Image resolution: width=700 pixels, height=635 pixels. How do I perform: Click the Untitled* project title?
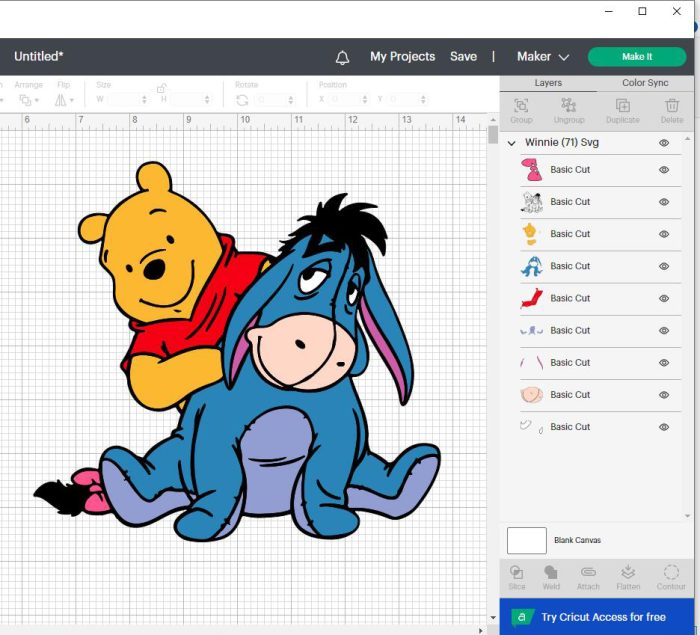click(39, 56)
